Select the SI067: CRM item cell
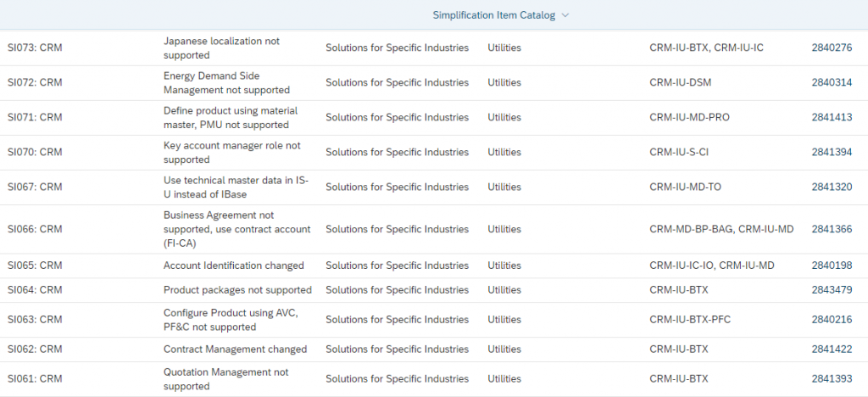This screenshot has width=868, height=397. [35, 187]
